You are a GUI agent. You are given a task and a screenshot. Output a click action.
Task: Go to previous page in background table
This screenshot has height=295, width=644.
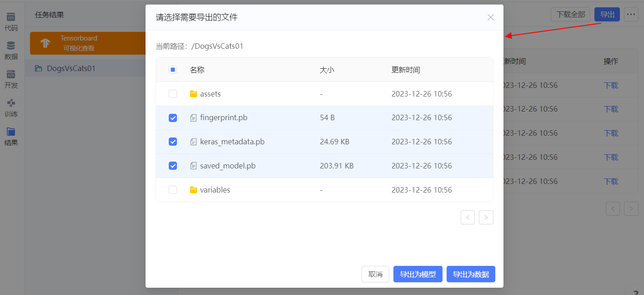613,209
